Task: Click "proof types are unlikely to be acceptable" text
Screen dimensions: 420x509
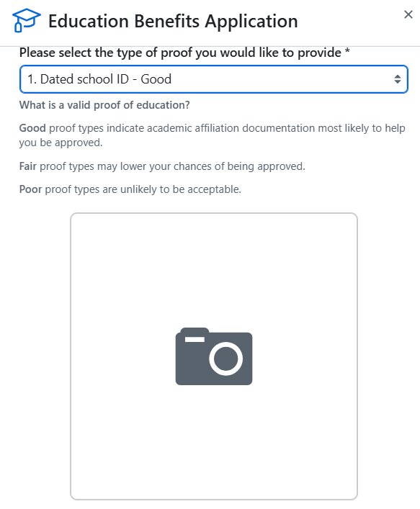Action: [143, 189]
